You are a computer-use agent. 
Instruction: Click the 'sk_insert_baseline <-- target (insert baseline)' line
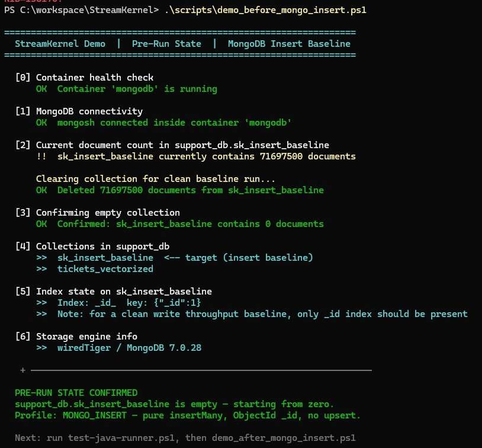tap(174, 258)
